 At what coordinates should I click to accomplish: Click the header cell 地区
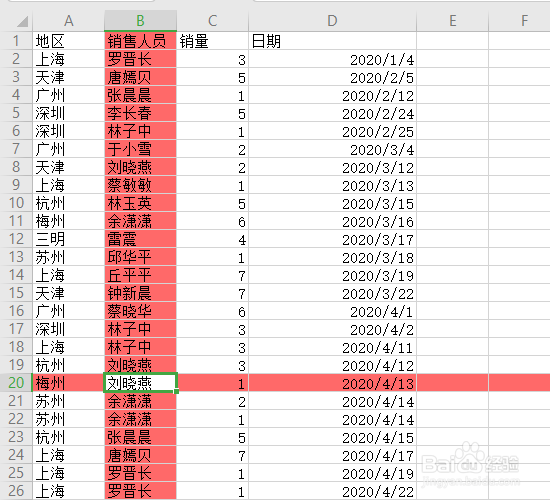coord(69,41)
